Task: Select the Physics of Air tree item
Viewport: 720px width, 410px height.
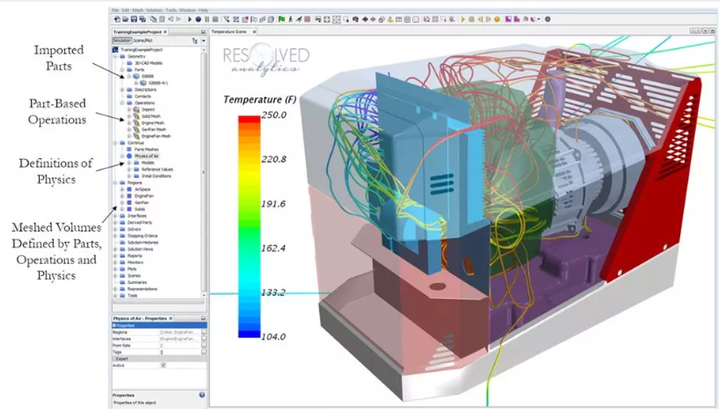Action: (146, 156)
